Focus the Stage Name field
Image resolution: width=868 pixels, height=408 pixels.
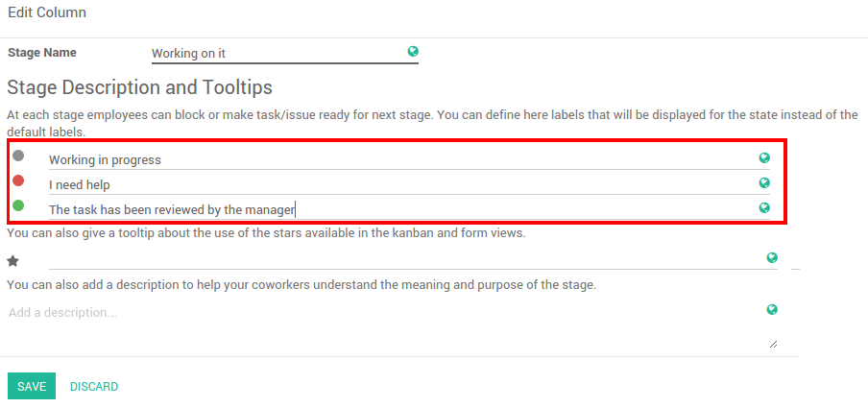pyautogui.click(x=278, y=54)
